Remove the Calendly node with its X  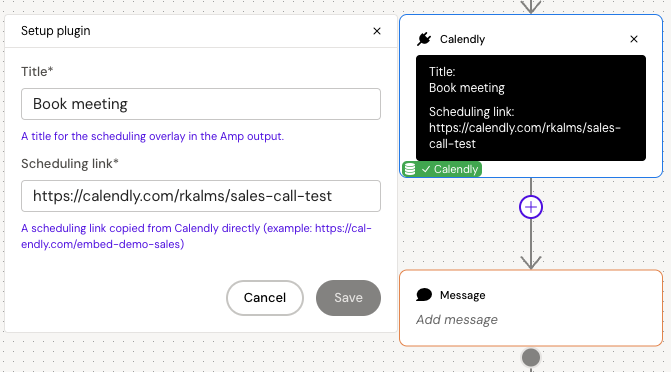coord(634,39)
